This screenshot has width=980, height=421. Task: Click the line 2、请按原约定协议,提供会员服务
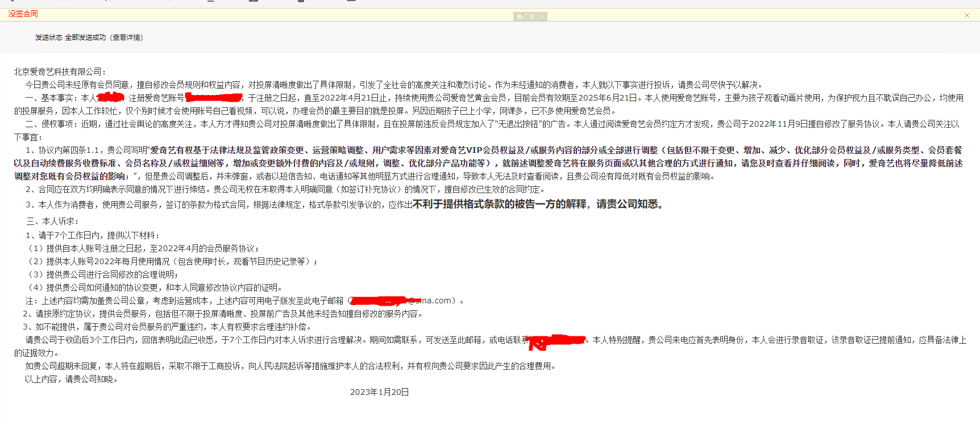(x=223, y=314)
